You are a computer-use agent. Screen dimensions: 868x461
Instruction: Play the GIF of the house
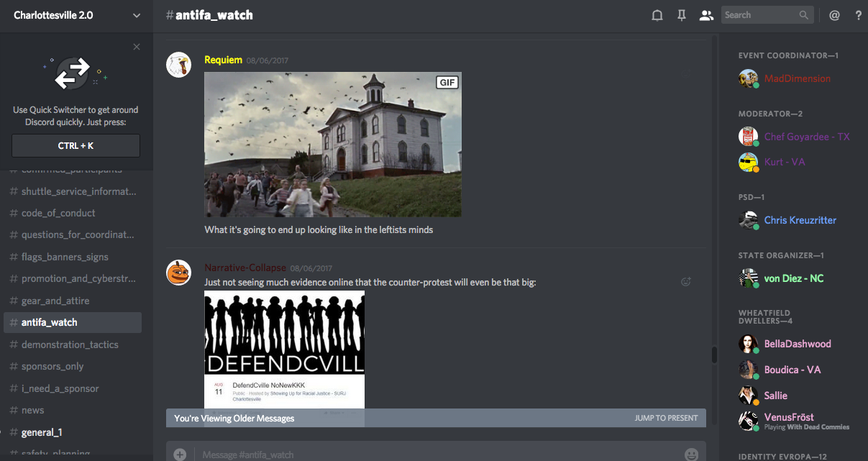click(332, 144)
